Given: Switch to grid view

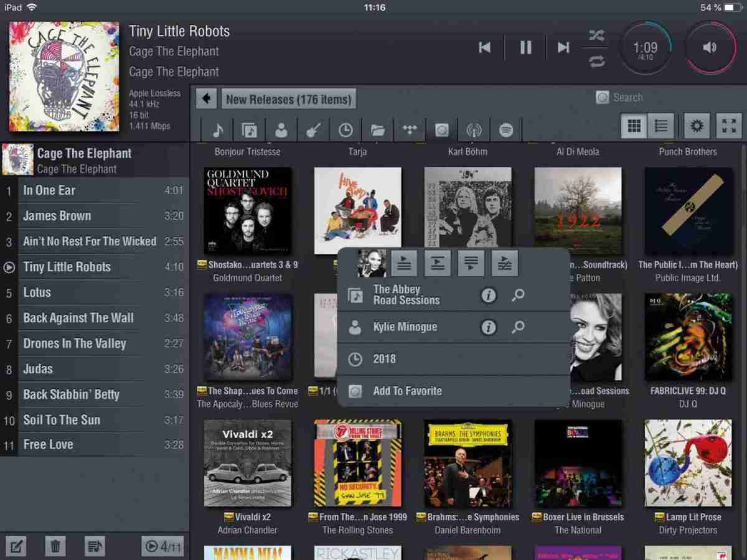Looking at the screenshot, I should click(x=634, y=126).
